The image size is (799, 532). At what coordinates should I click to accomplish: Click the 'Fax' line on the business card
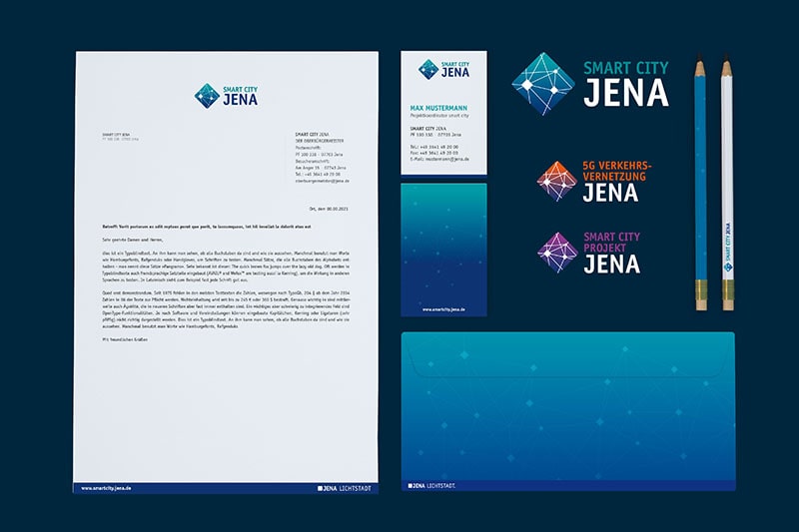434,153
